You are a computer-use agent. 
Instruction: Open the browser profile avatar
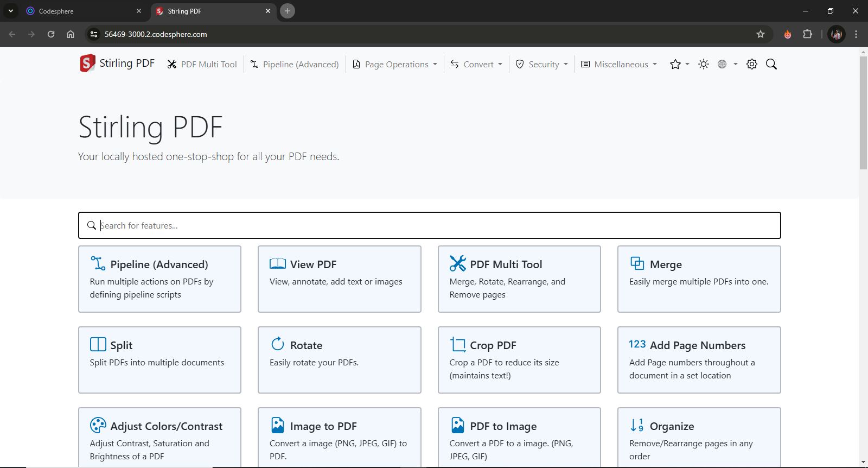[x=837, y=34]
